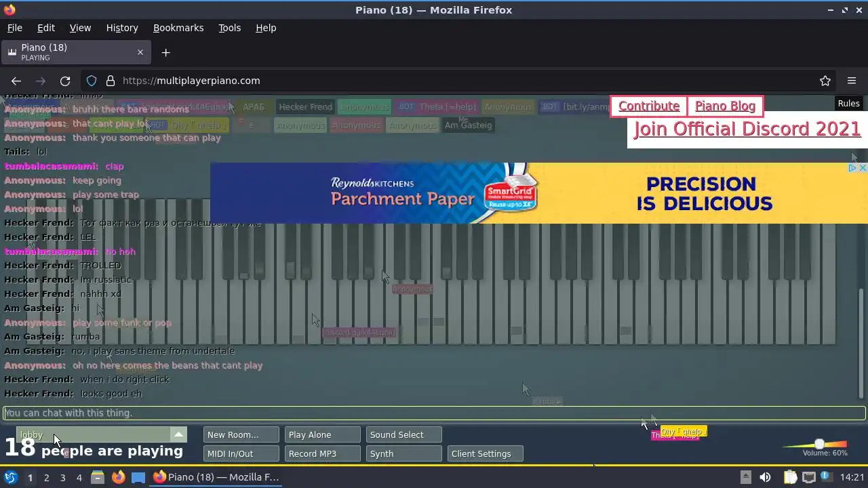Expand the lobby room list arrow
Image resolution: width=868 pixels, height=488 pixels.
(178, 434)
